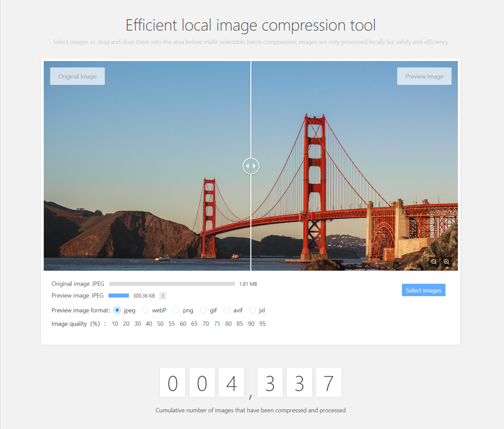The width and height of the screenshot is (504, 429).
Task: Set image quality to 80
Action: [228, 324]
